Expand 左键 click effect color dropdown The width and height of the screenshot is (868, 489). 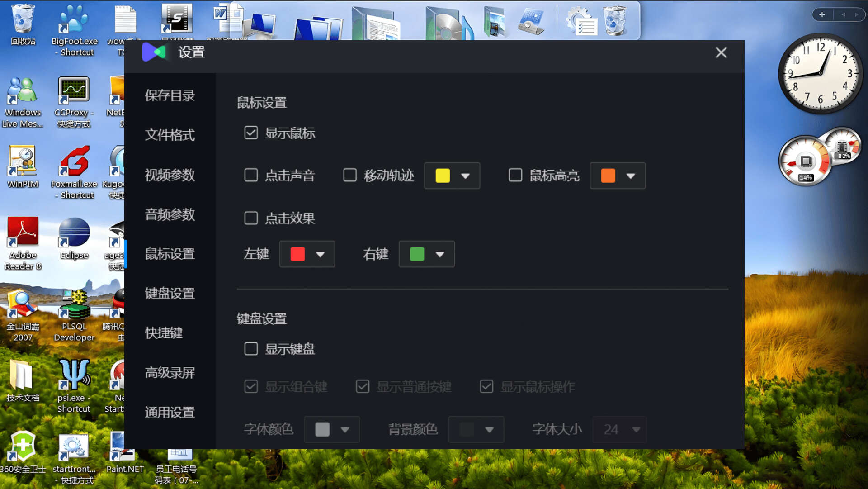pyautogui.click(x=321, y=253)
